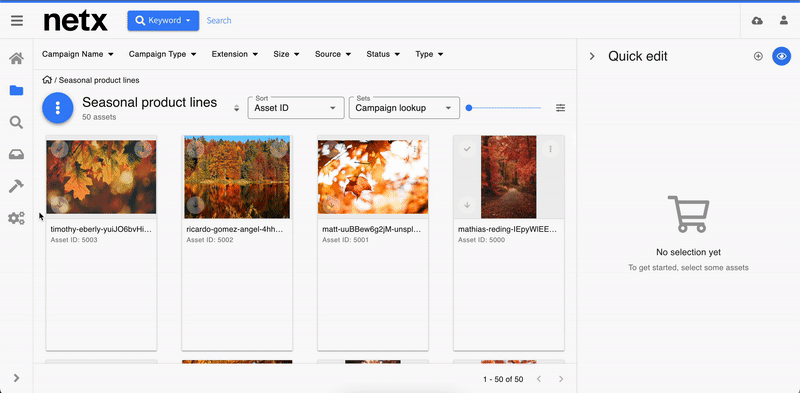
Task: Click breadcrumb home icon
Action: coord(47,80)
